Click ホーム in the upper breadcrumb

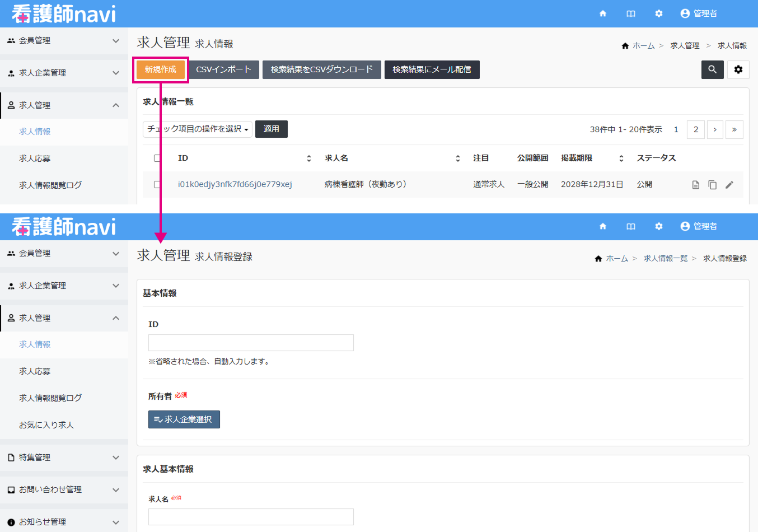644,46
